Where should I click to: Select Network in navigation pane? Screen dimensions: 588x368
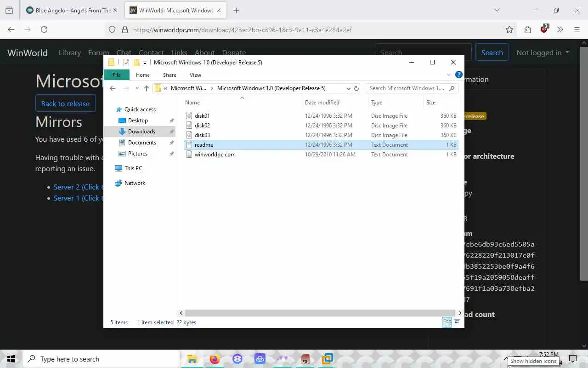pyautogui.click(x=135, y=183)
